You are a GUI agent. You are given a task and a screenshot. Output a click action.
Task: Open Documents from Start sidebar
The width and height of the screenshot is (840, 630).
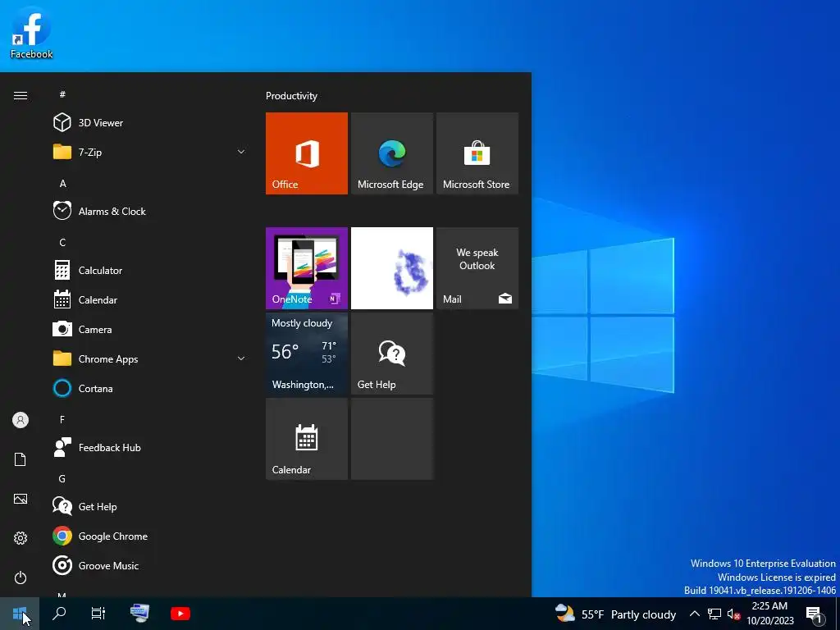tap(21, 459)
